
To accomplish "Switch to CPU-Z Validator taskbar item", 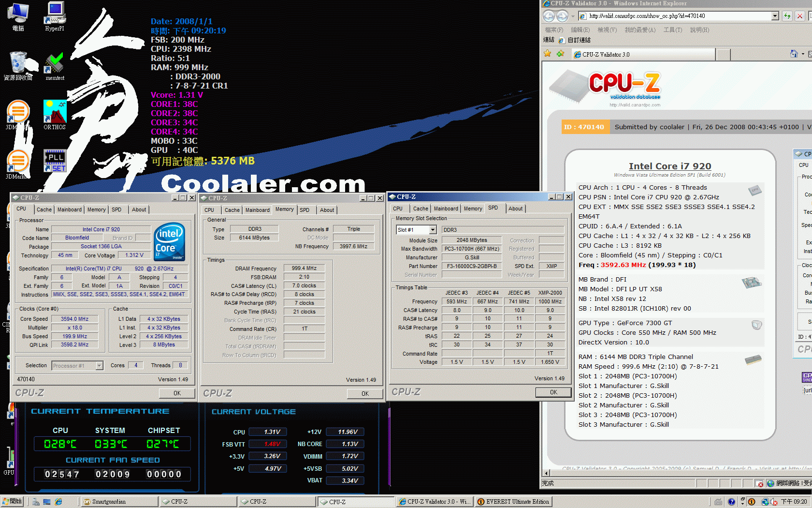I will point(435,502).
